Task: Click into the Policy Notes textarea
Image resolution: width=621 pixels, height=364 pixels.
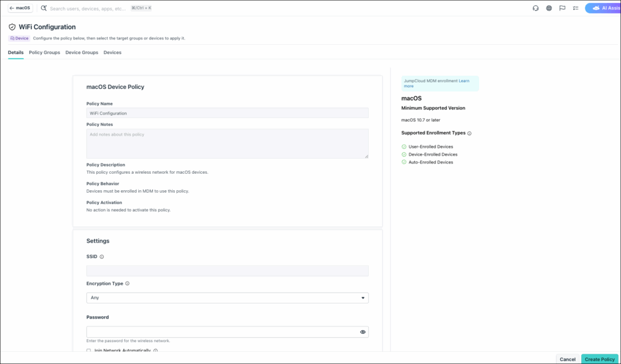Action: pos(227,143)
